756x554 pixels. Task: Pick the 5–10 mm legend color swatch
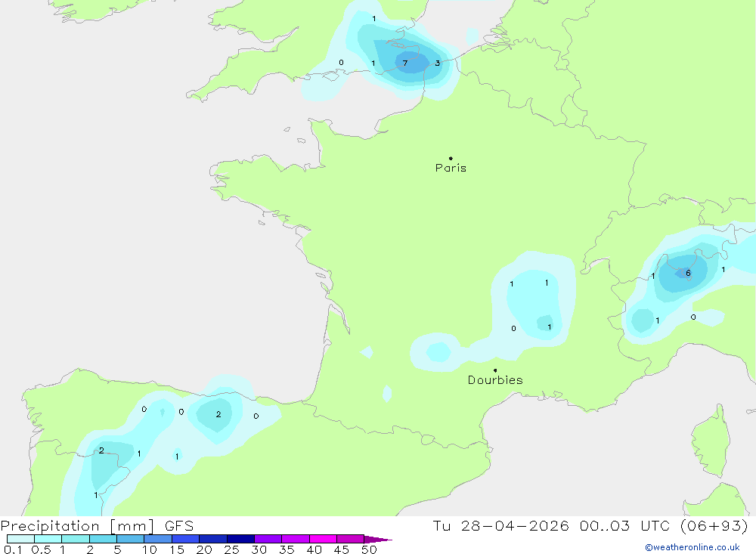(x=131, y=539)
